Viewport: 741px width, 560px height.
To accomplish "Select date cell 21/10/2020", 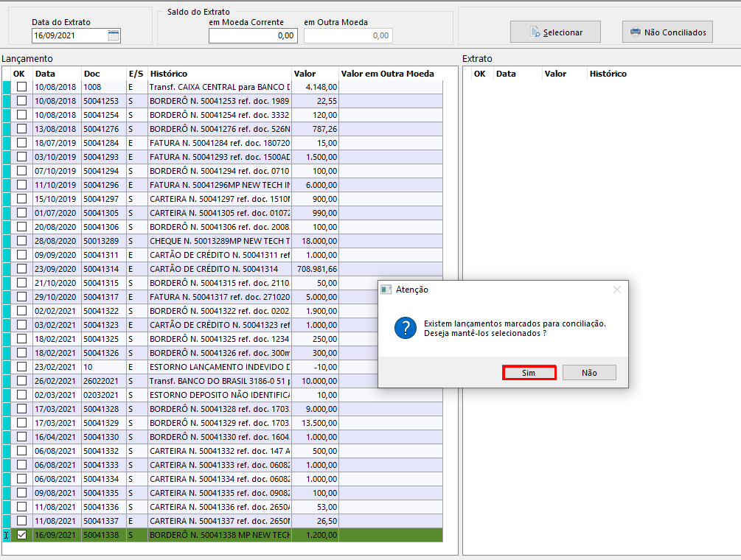I will click(58, 283).
